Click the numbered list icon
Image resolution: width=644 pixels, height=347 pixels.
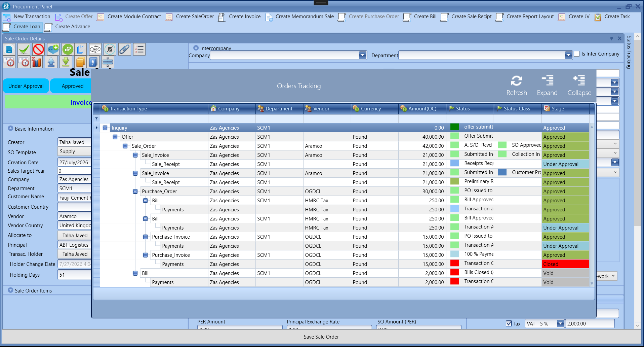pos(139,49)
